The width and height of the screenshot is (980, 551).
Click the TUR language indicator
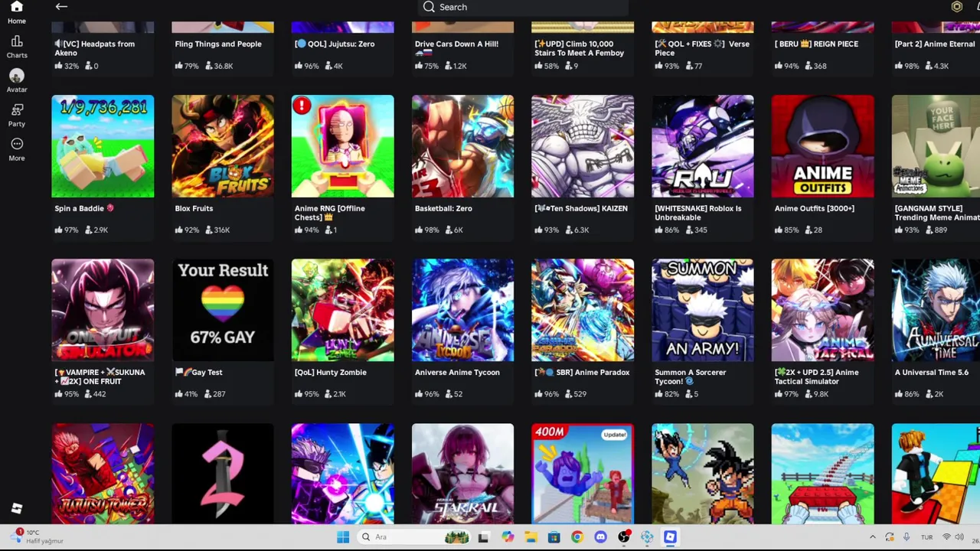point(926,537)
